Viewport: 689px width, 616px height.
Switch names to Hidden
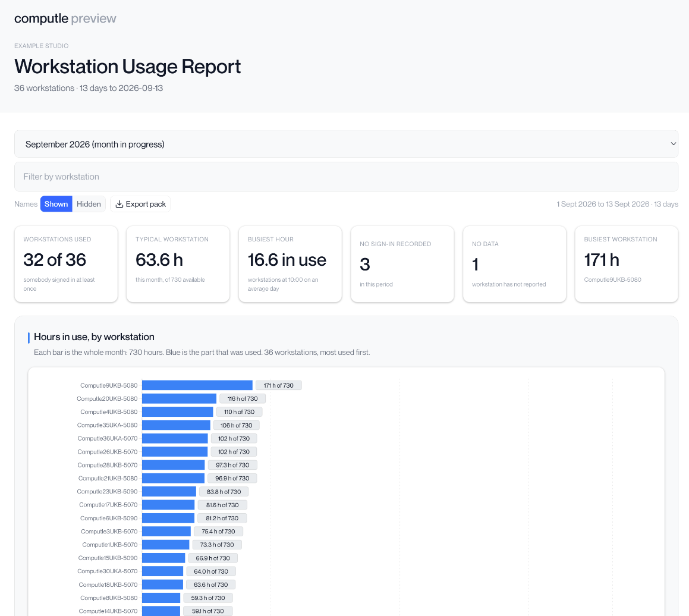tap(89, 205)
